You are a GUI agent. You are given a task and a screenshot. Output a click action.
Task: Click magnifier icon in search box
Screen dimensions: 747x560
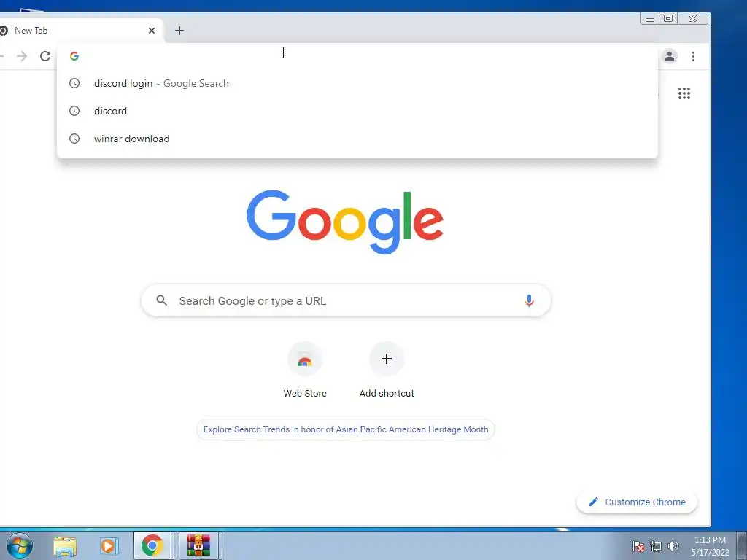click(162, 300)
